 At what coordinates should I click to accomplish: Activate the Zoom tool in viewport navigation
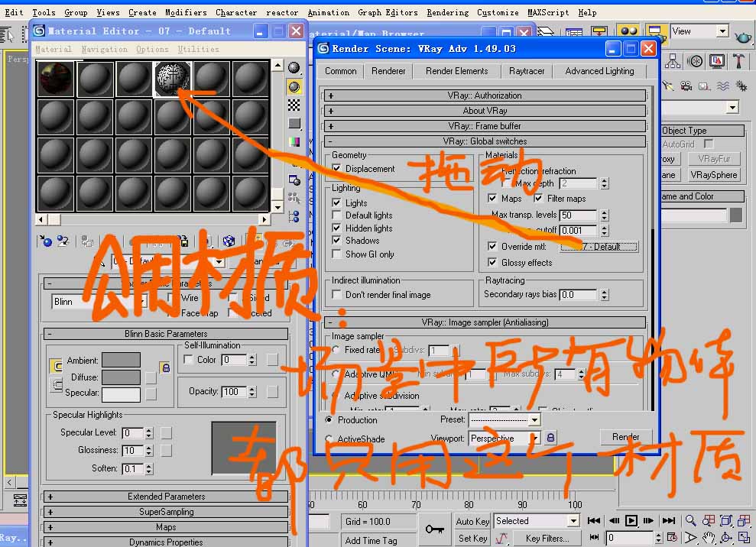click(689, 520)
